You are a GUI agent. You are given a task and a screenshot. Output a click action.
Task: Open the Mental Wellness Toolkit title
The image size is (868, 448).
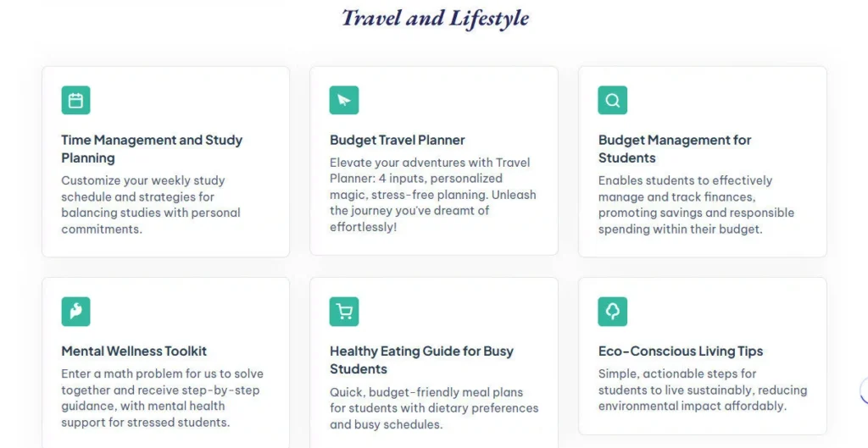click(x=134, y=351)
